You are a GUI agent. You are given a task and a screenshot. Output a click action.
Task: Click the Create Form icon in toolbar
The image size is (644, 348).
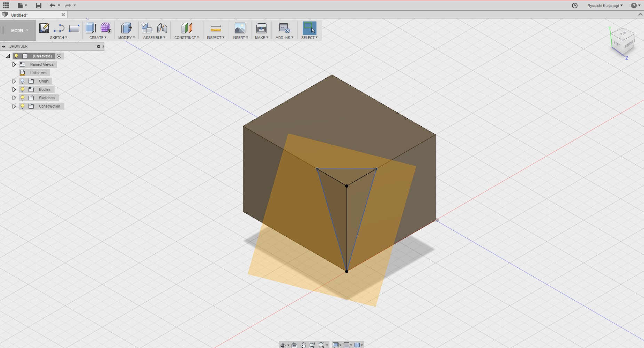[x=105, y=29]
